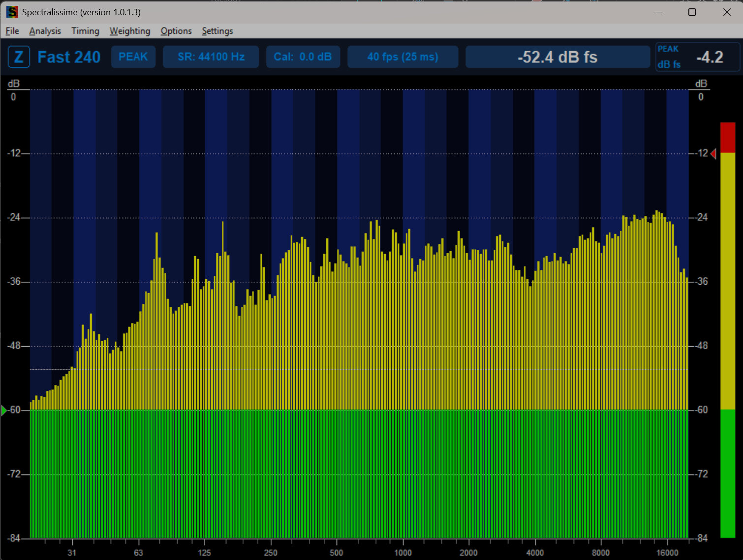
Task: Click the yellow zone of level meter
Action: point(728,281)
